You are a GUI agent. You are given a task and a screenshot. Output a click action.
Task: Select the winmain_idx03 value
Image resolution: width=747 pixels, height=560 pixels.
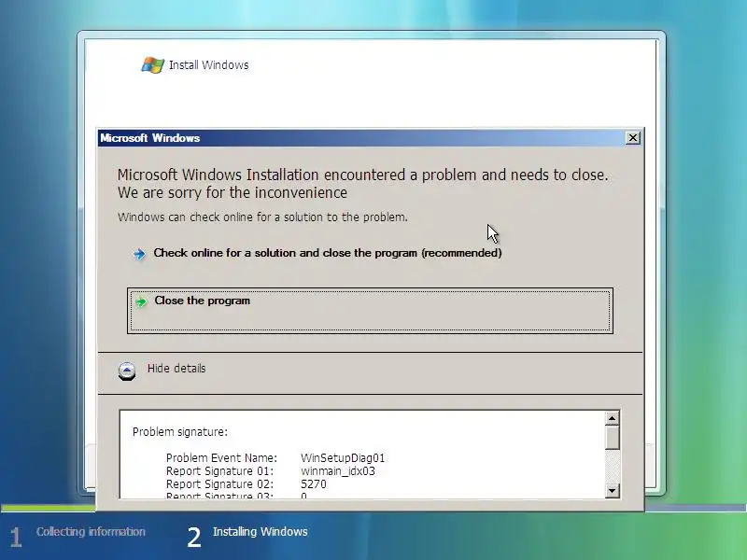(338, 471)
